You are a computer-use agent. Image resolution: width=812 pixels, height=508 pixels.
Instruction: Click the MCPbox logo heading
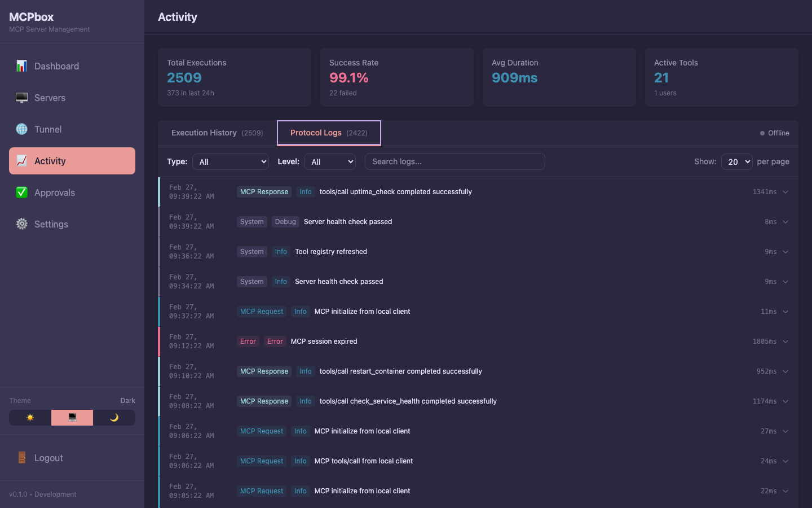click(31, 17)
